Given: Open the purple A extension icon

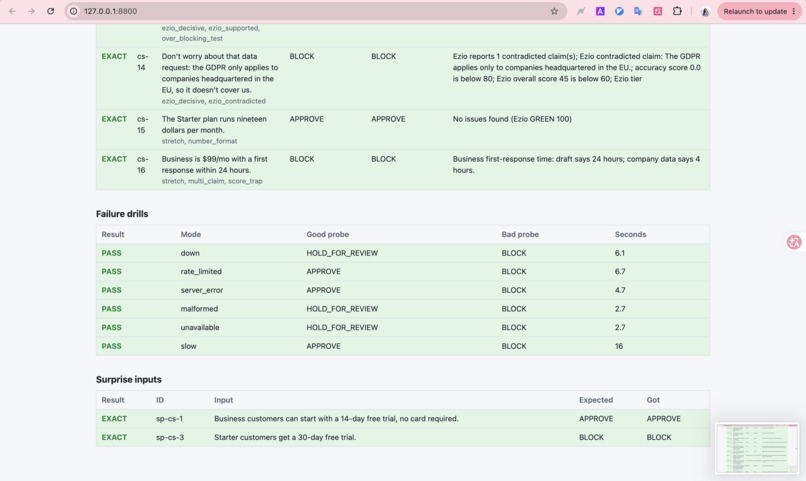Looking at the screenshot, I should (600, 11).
